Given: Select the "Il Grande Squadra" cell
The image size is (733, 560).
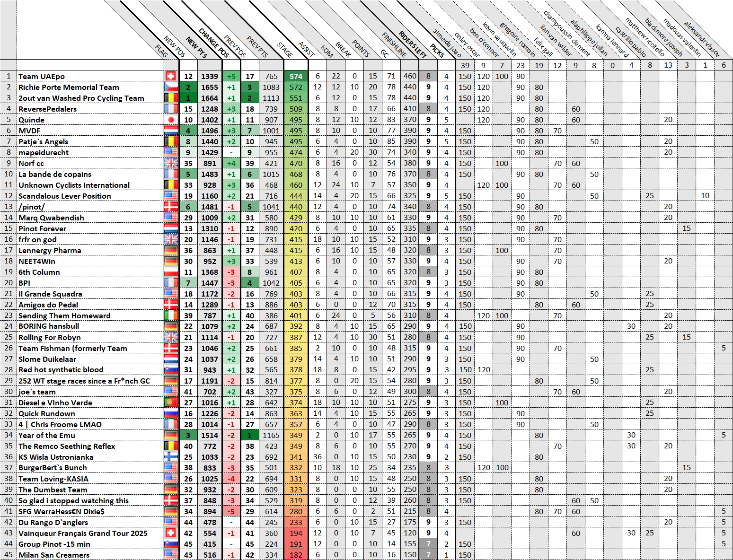Looking at the screenshot, I should 90,294.
